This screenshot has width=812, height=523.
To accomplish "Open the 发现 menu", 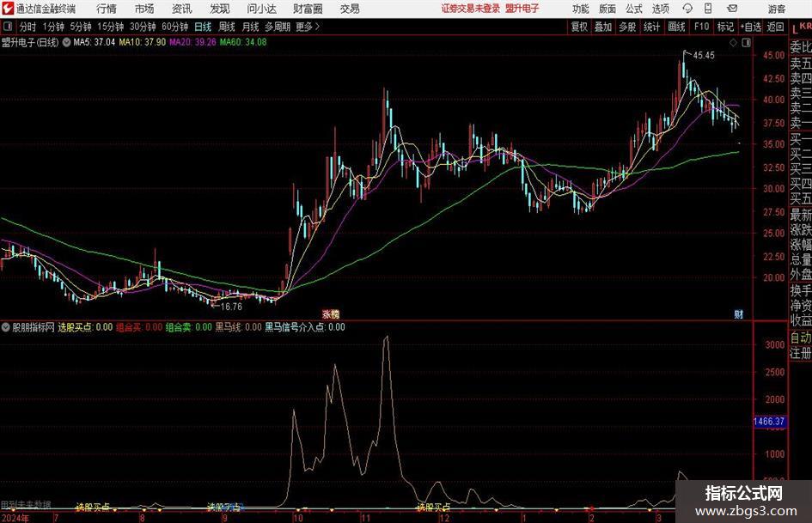I will tap(220, 9).
